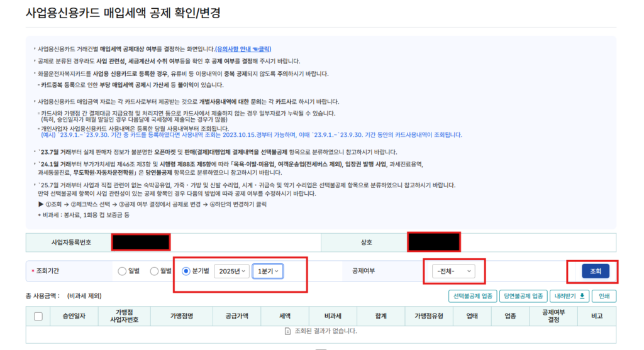644x350 pixels.
Task: Click the 선택불공제 업종 button
Action: 473,296
